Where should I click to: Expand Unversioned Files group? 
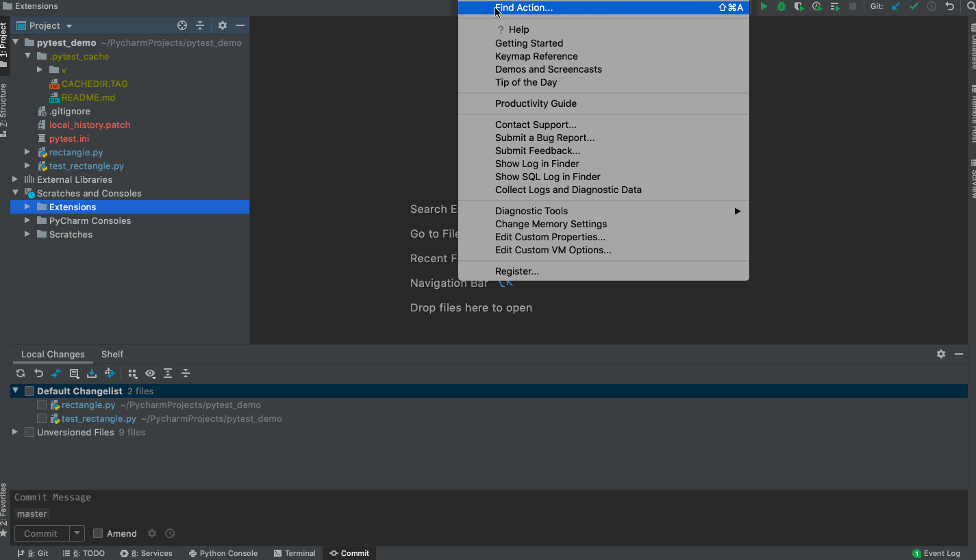(x=15, y=432)
